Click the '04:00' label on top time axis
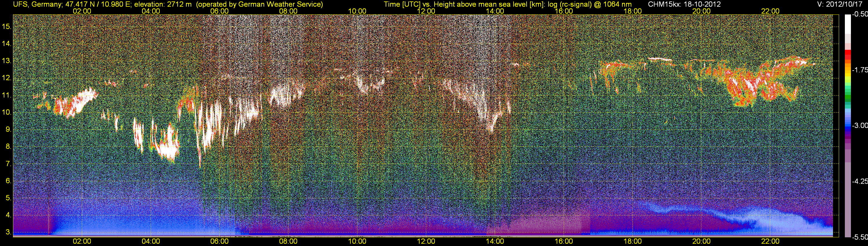 [151, 11]
